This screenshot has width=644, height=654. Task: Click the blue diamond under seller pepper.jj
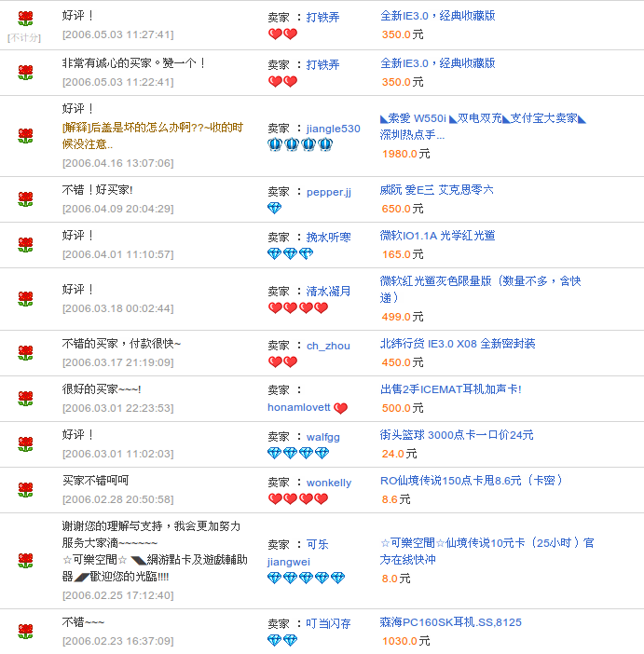coord(274,208)
